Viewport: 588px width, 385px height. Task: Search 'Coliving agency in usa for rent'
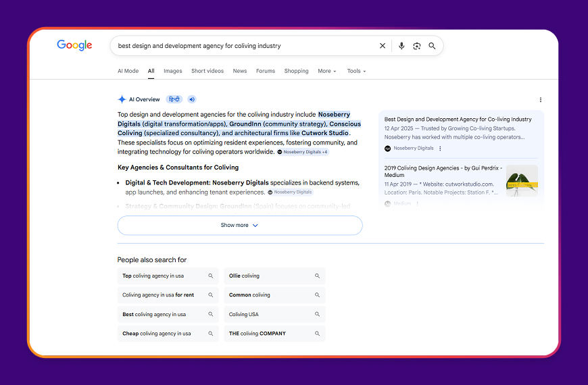pos(168,295)
